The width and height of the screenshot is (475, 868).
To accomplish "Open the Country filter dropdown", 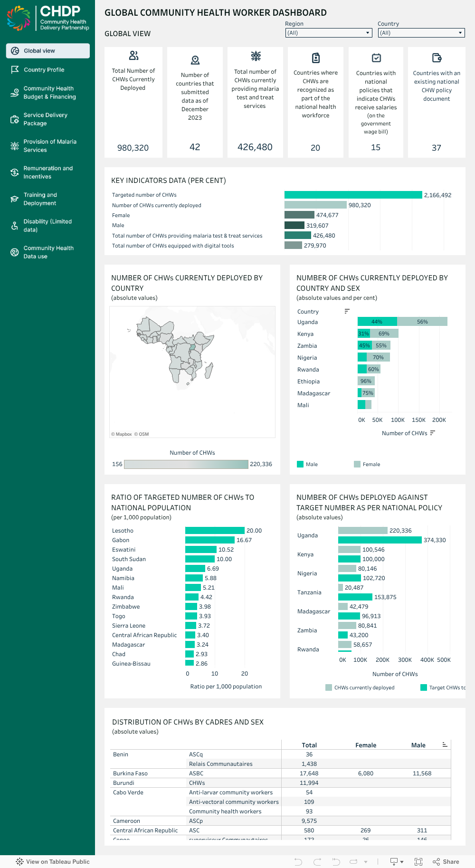I will click(x=459, y=33).
